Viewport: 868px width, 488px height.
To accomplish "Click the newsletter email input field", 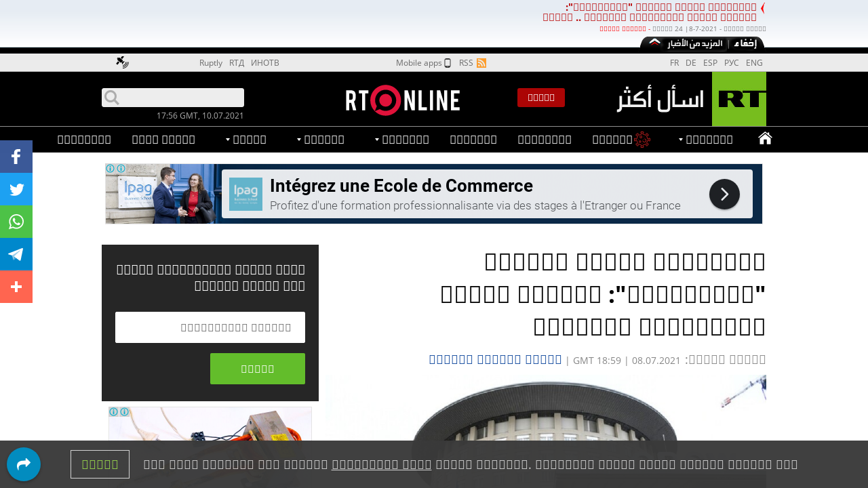I will click(x=210, y=327).
